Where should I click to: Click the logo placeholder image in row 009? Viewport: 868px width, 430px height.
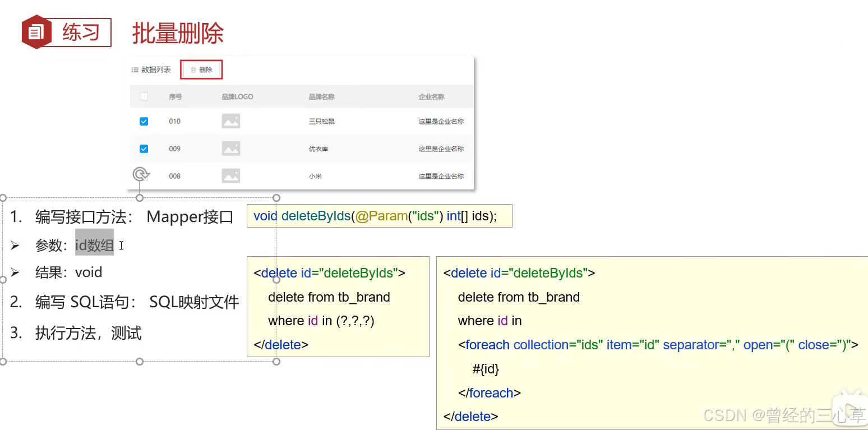231,149
